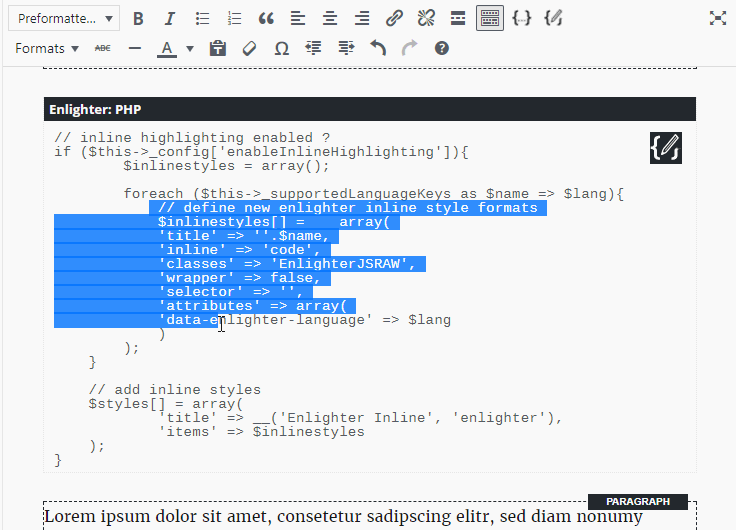Click the line "'data-enlighter-language' => $lang"

coord(304,320)
